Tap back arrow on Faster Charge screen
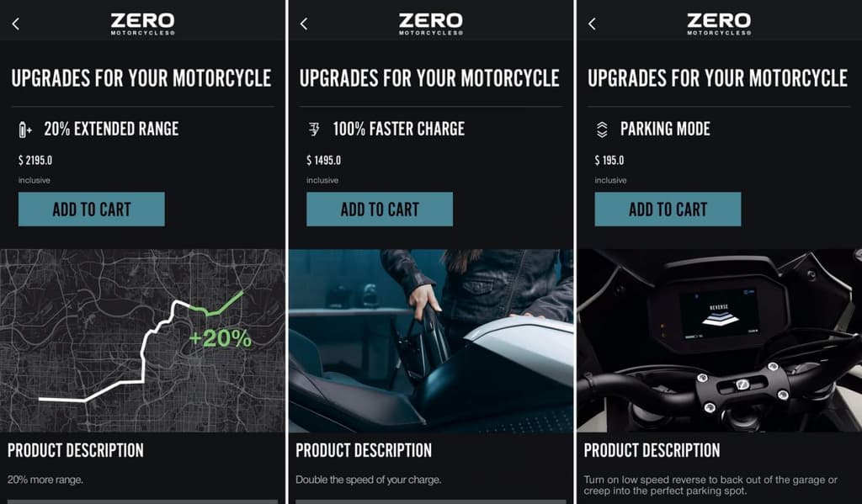This screenshot has height=504, width=862. tap(304, 24)
